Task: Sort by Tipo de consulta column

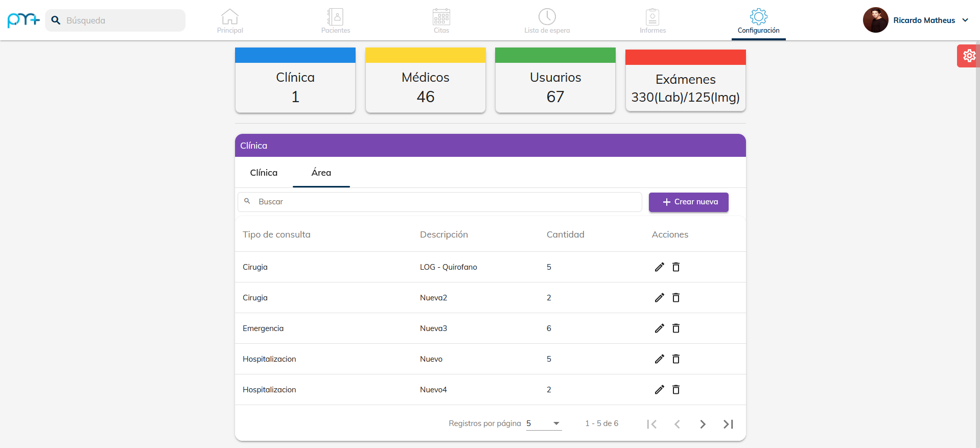Action: tap(276, 234)
